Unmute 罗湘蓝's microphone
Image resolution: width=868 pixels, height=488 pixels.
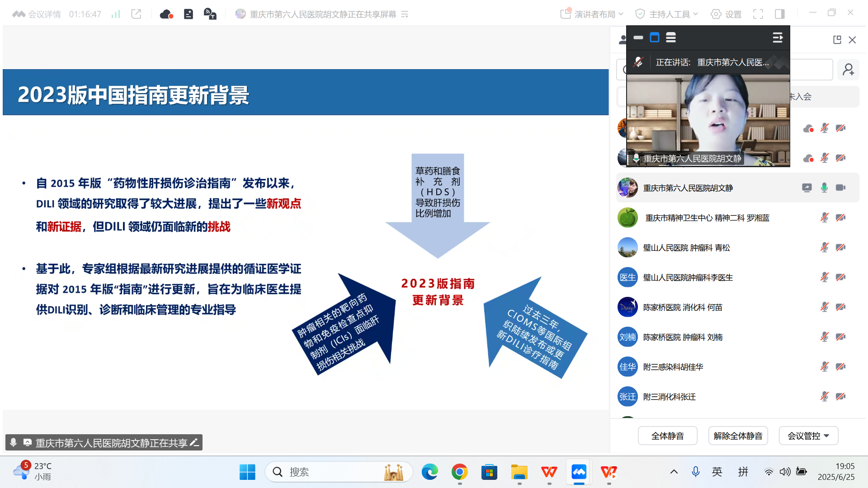point(825,217)
